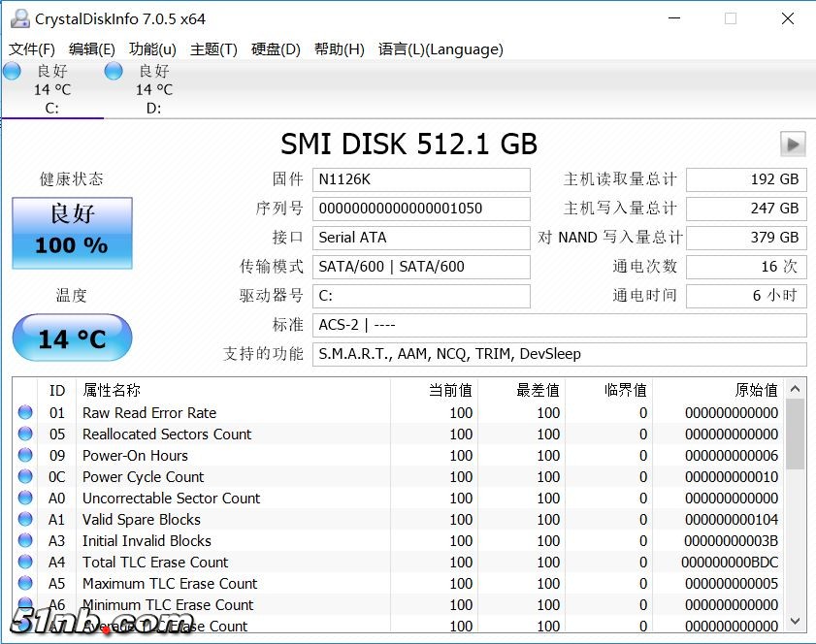Click status orb for Reallocated Sectors Count
This screenshot has height=644, width=816.
coord(25,435)
